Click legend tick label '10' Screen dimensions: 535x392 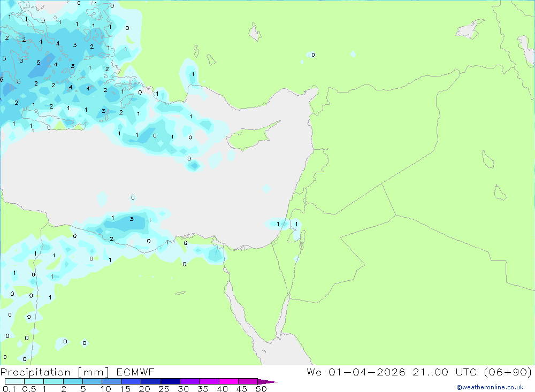106,389
